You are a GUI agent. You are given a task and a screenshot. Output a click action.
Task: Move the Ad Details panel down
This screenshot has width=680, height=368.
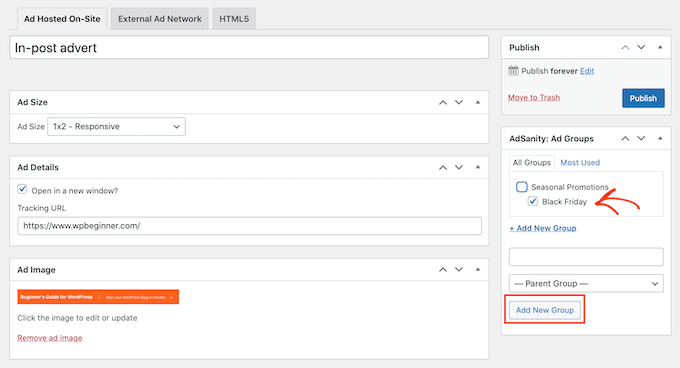[459, 167]
